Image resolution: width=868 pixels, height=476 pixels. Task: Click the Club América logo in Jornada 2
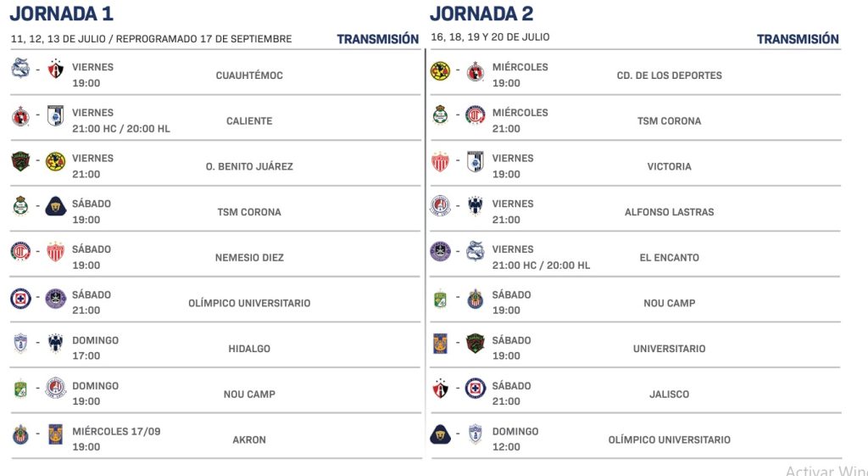[440, 71]
